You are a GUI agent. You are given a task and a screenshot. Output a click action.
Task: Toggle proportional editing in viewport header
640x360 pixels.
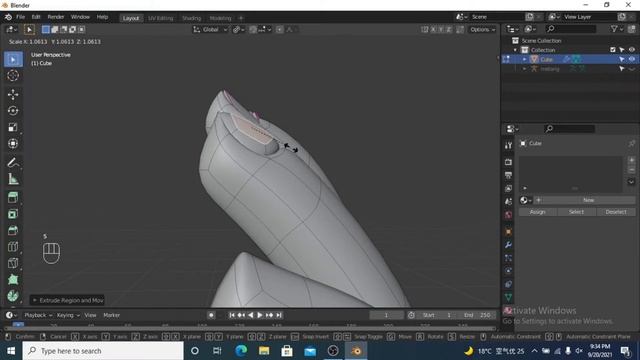[x=280, y=29]
